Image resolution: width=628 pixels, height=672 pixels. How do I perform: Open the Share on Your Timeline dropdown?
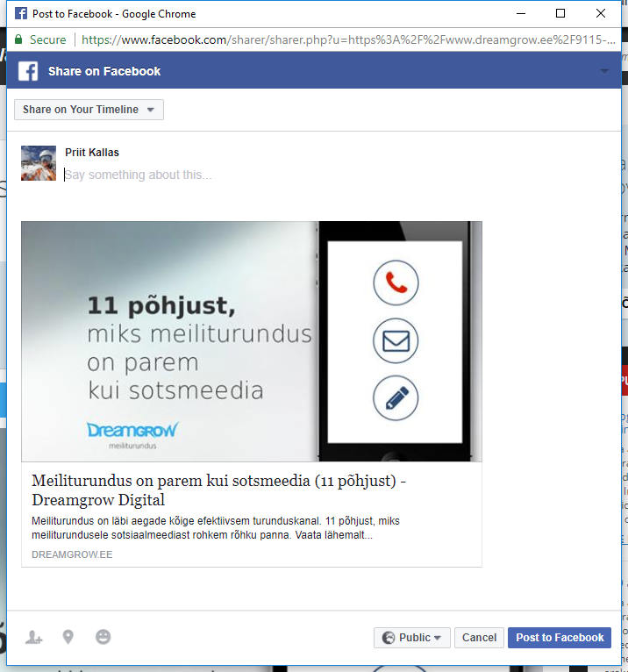click(89, 110)
